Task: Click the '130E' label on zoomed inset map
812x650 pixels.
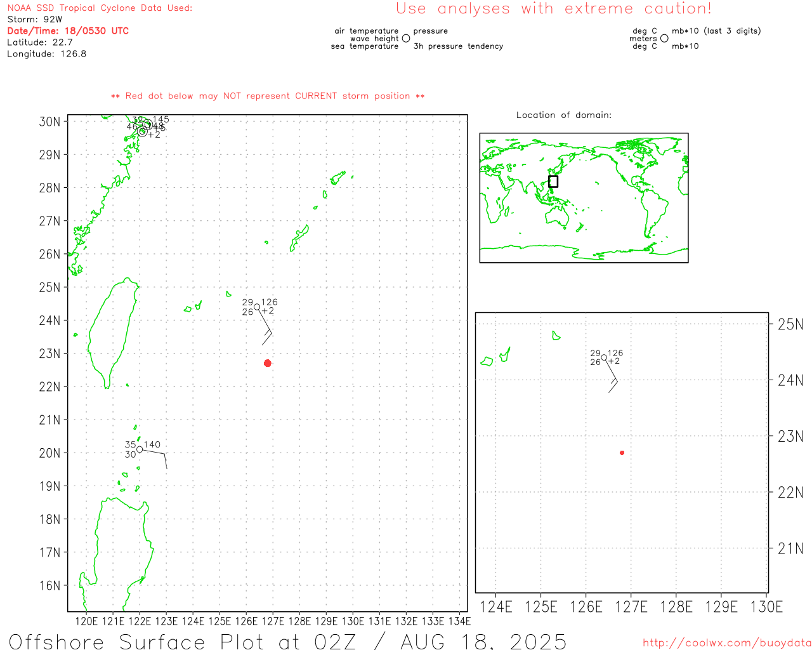Action: click(766, 607)
